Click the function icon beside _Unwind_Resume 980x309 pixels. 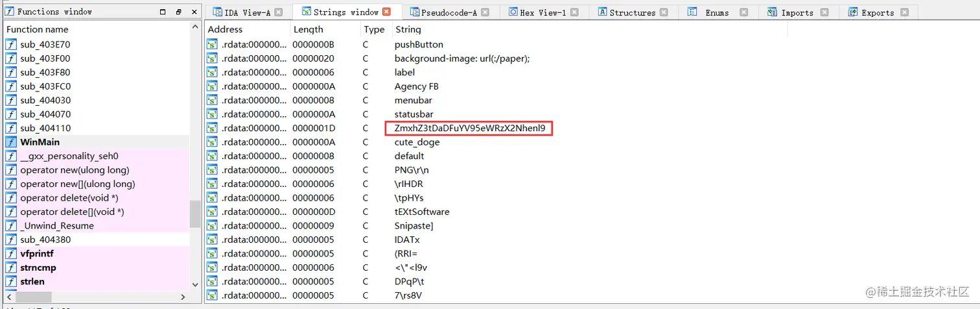(10, 226)
